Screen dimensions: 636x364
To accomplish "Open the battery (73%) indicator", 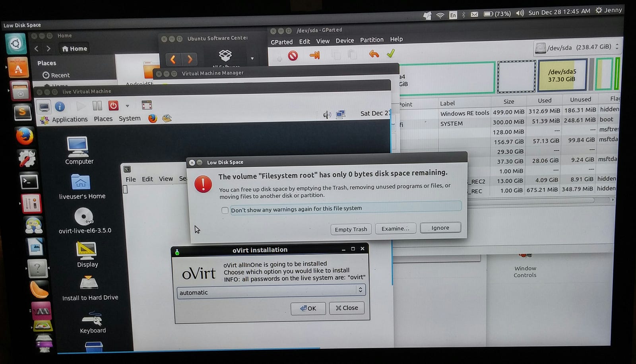I will tap(497, 14).
